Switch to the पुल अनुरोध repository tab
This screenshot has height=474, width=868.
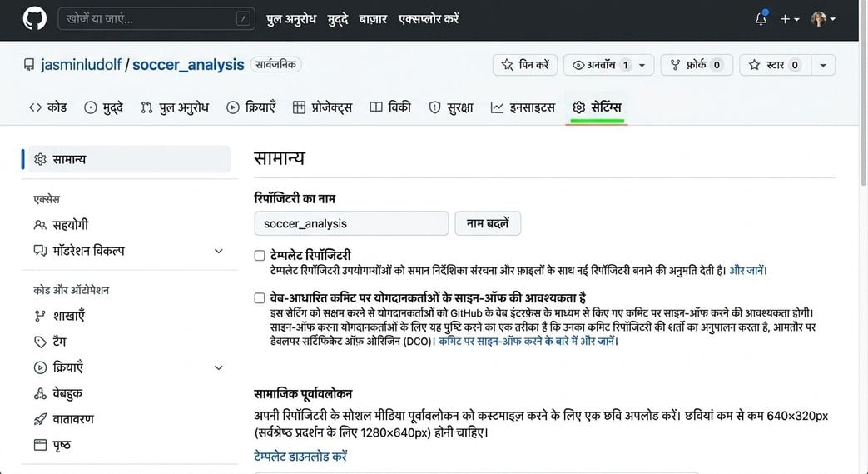click(x=175, y=107)
